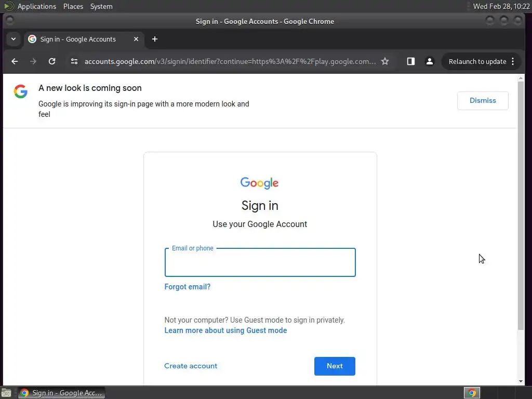
Task: Open the Chrome profile icon
Action: pos(429,61)
